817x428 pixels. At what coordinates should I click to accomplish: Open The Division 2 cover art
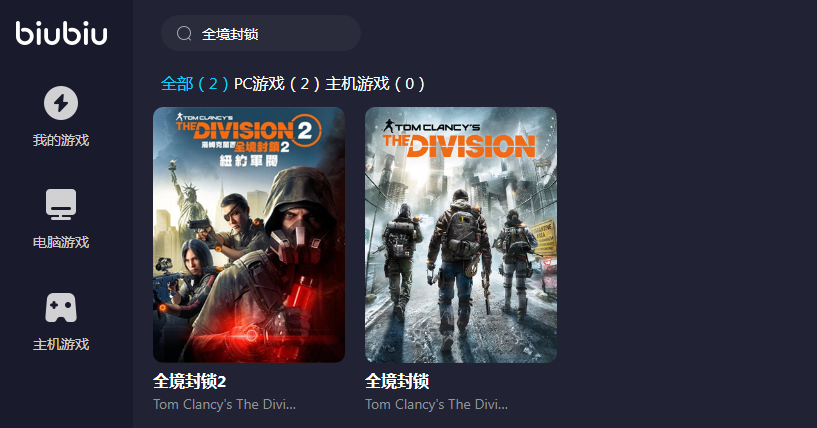point(249,235)
